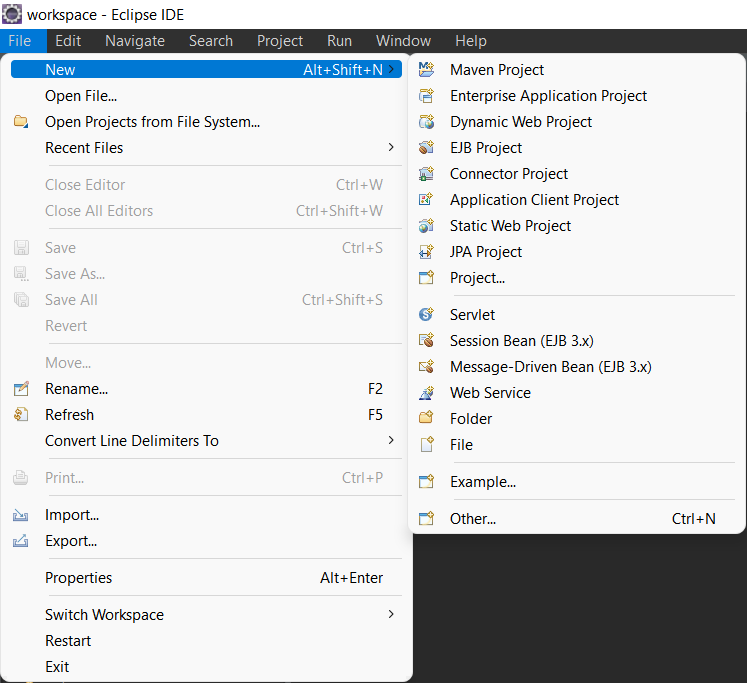Click the JPA Project icon
The image size is (747, 683).
[426, 251]
